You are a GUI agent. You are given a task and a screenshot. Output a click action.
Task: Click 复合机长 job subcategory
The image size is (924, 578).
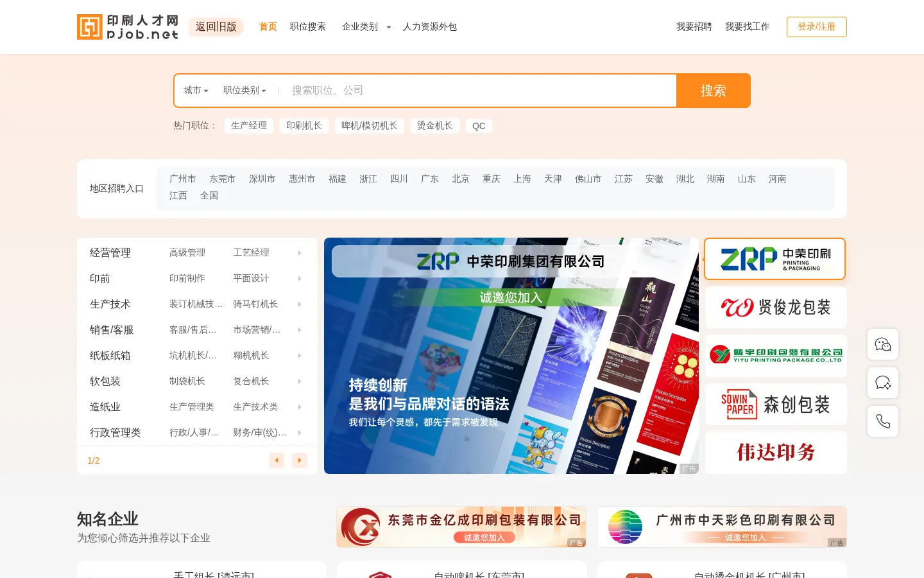(252, 381)
